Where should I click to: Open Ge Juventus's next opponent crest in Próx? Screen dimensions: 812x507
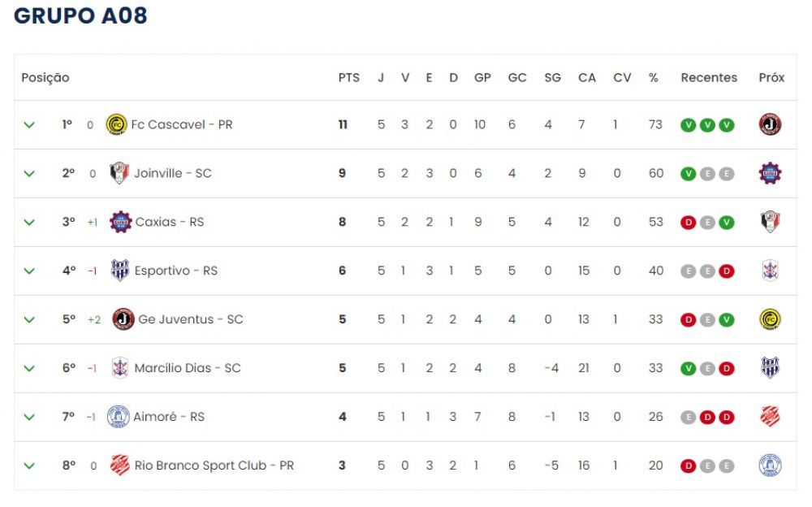[770, 319]
